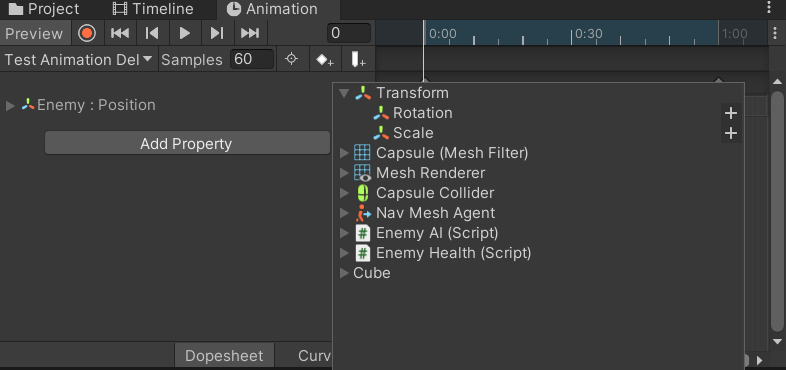Switch to Dopesheet view
Viewport: 786px width, 370px height.
pos(224,356)
